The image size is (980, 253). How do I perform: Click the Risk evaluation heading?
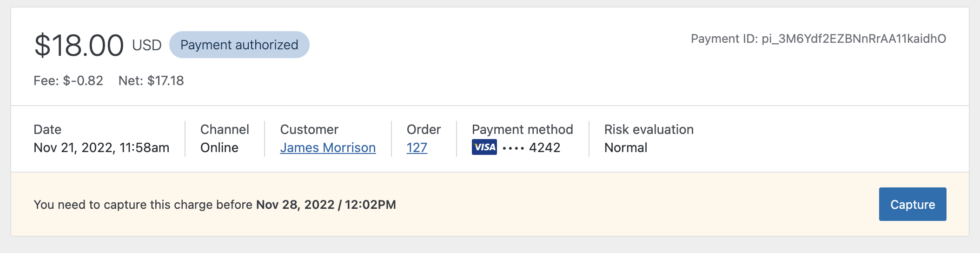click(x=649, y=129)
